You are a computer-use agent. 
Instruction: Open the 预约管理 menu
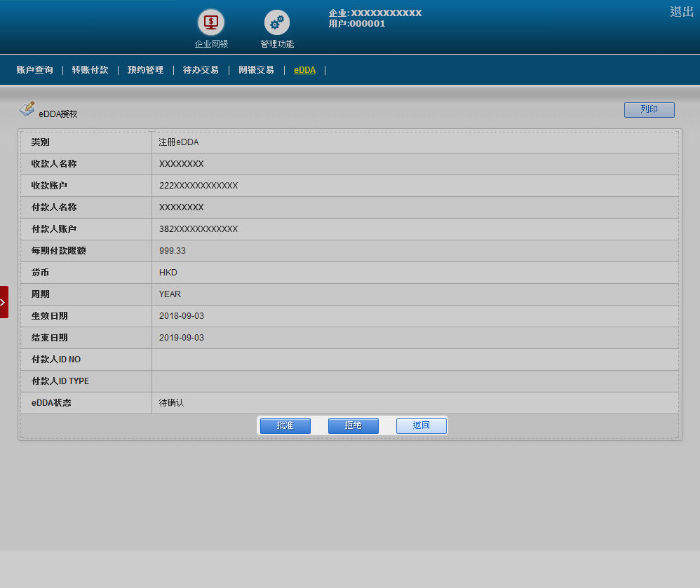tap(145, 70)
